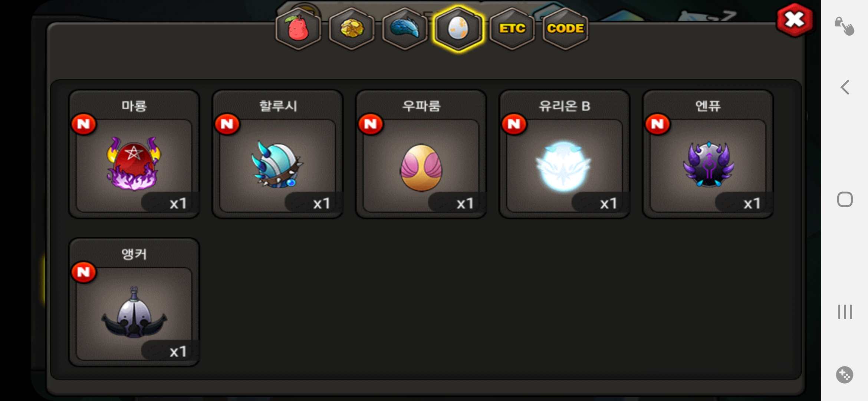Screen dimensions: 868x401
Task: Open Android recent apps
Action: 845,312
